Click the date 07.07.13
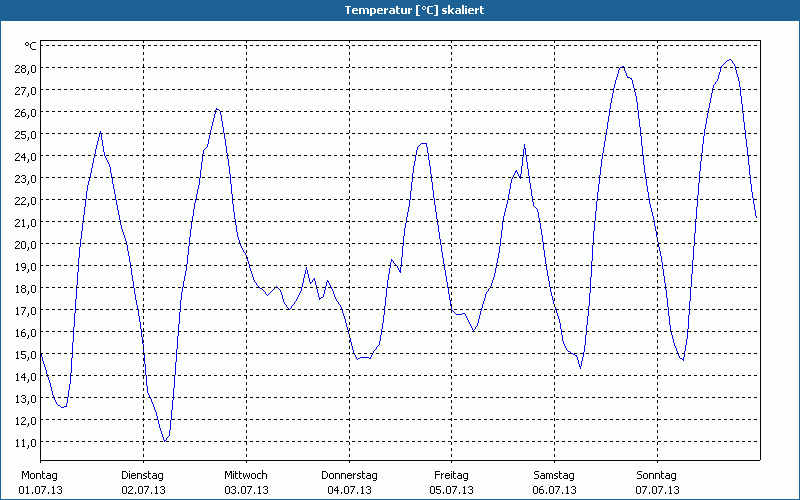800x500 pixels. click(658, 490)
